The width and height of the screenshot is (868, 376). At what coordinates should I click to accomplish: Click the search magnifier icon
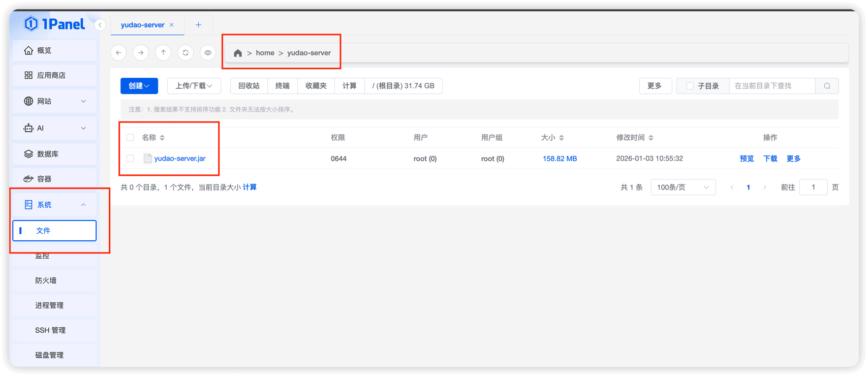pos(827,86)
